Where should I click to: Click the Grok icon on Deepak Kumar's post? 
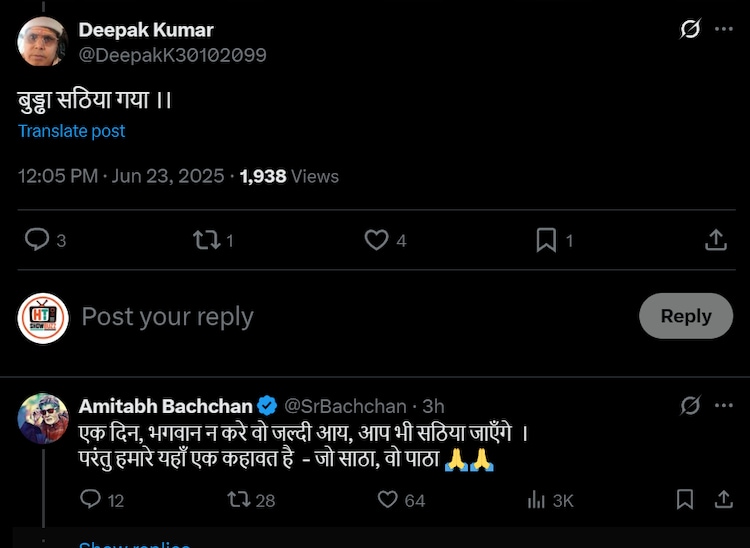click(x=690, y=29)
